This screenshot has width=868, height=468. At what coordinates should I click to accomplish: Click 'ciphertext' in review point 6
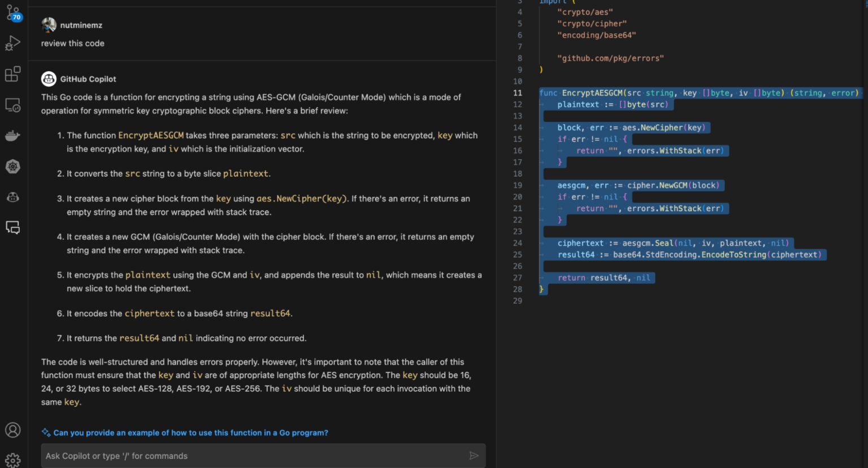pos(150,313)
